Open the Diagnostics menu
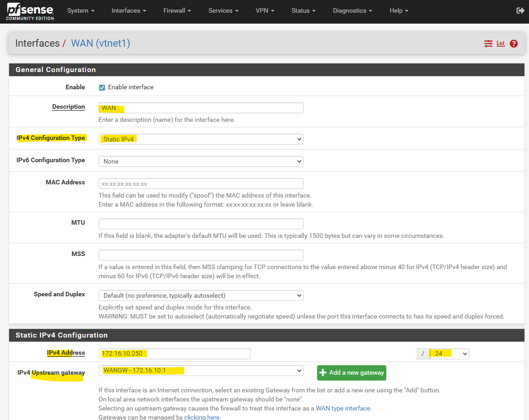Viewport: 529px width, 420px height. click(352, 10)
